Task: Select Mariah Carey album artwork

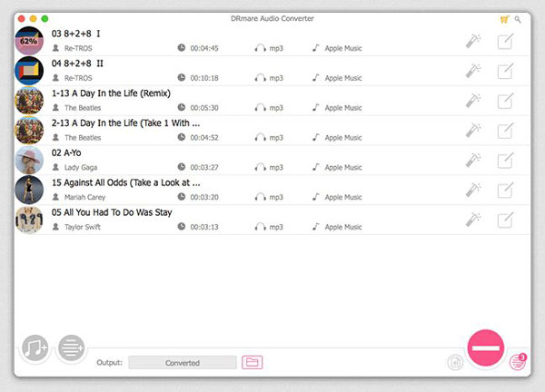Action: pos(29,191)
